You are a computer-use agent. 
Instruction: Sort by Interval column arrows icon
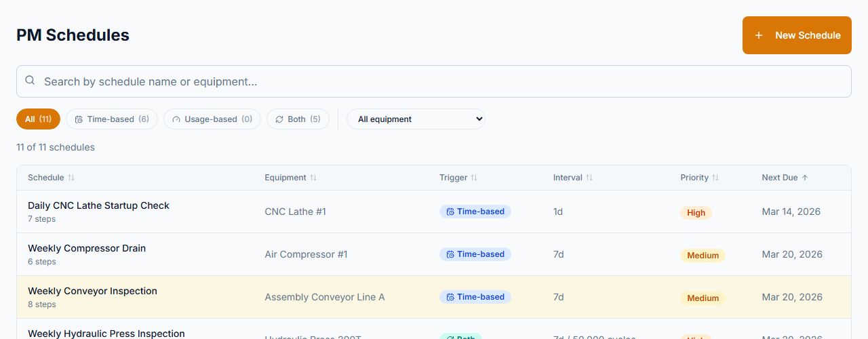[x=589, y=178]
